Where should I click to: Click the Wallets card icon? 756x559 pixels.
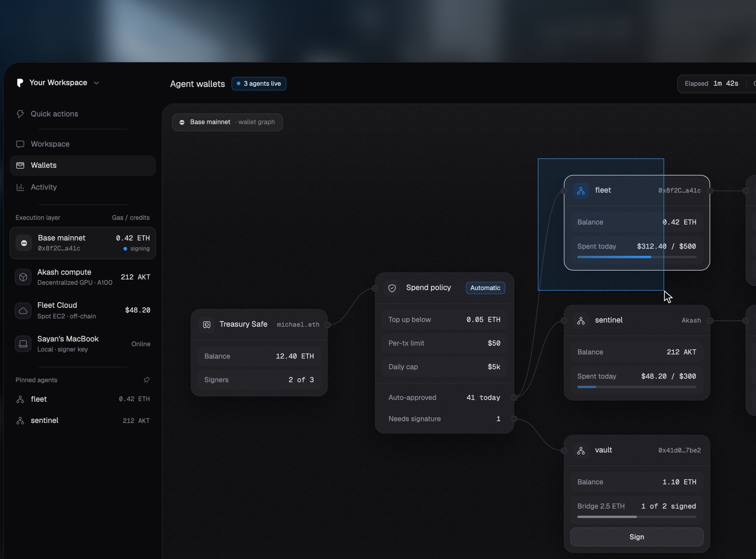click(x=20, y=165)
